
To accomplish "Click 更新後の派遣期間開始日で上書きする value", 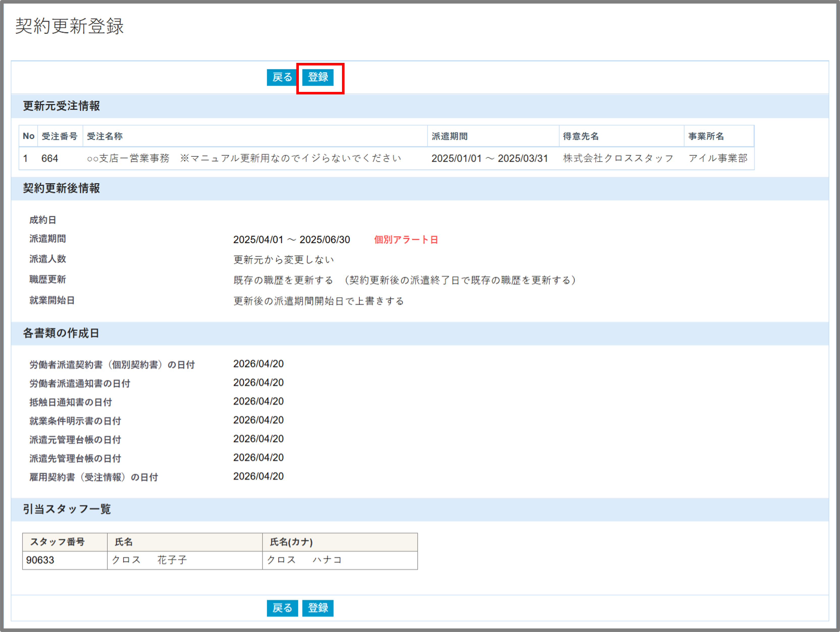I will 319,301.
